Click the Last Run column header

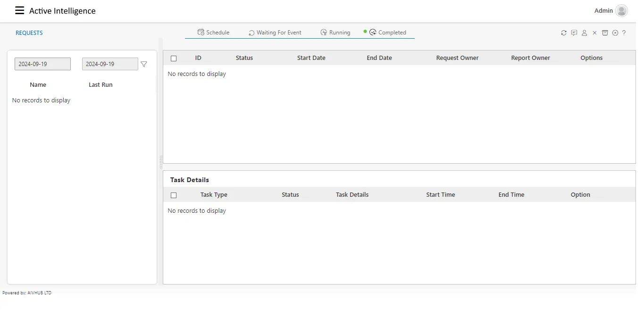pyautogui.click(x=100, y=85)
